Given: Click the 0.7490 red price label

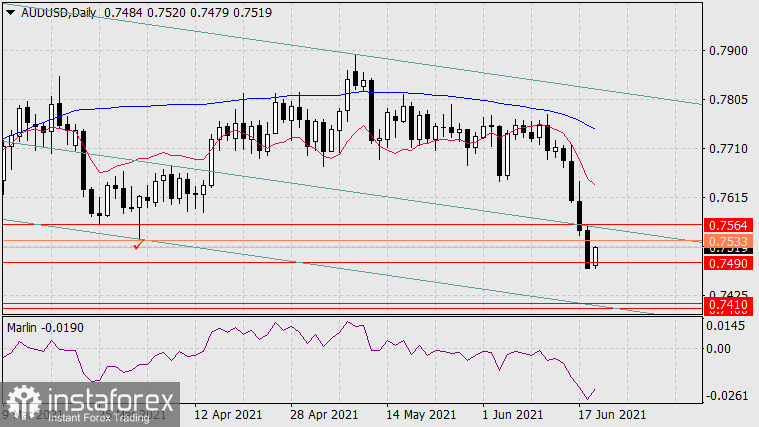Looking at the screenshot, I should click(x=728, y=263).
